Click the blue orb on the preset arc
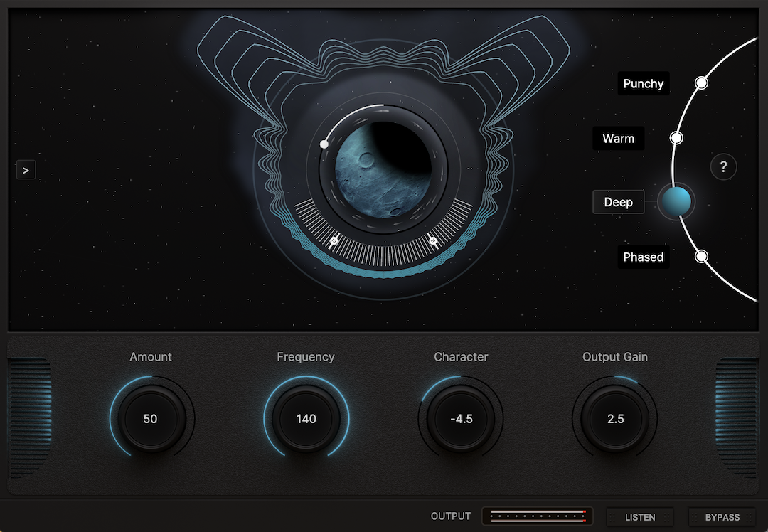The width and height of the screenshot is (768, 532). click(x=676, y=201)
